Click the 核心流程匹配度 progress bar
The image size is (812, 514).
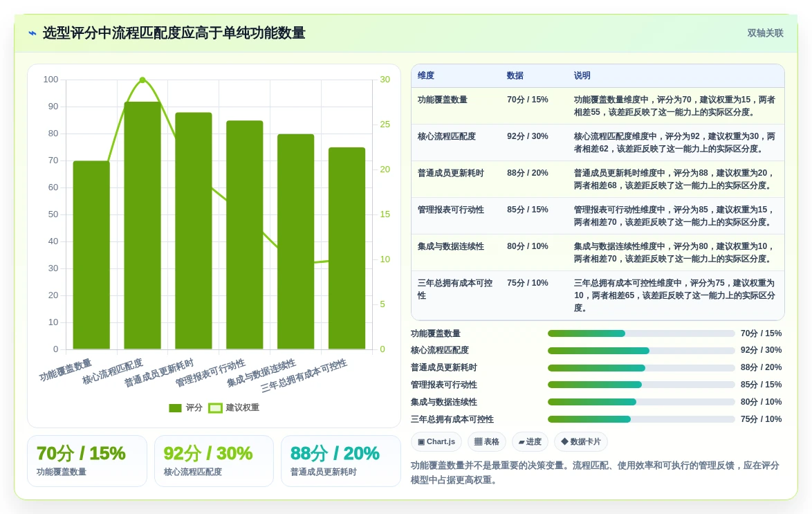coord(641,351)
